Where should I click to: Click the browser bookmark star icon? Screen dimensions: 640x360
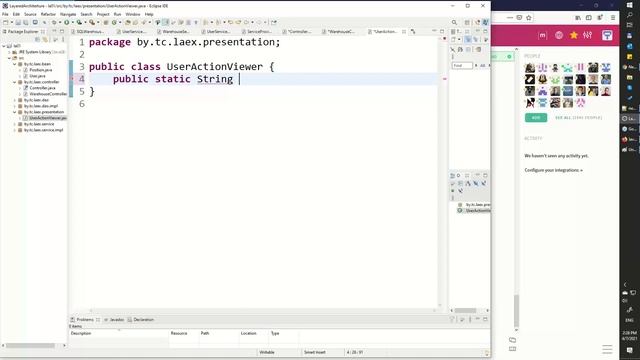pyautogui.click(x=529, y=18)
